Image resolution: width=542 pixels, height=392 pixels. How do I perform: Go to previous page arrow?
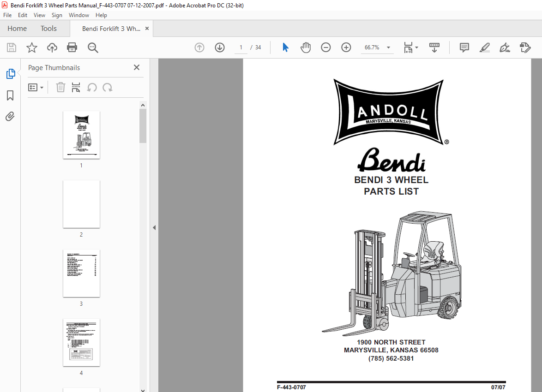tap(199, 48)
